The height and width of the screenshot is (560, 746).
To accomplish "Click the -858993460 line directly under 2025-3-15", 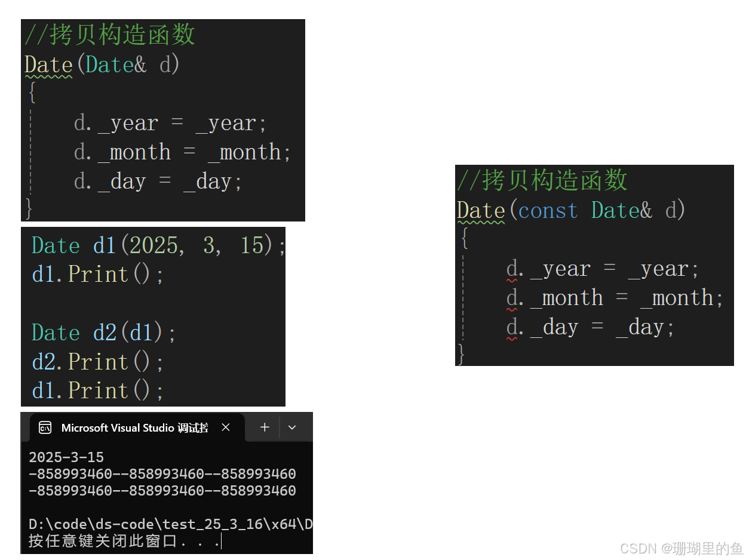I will pos(162,474).
